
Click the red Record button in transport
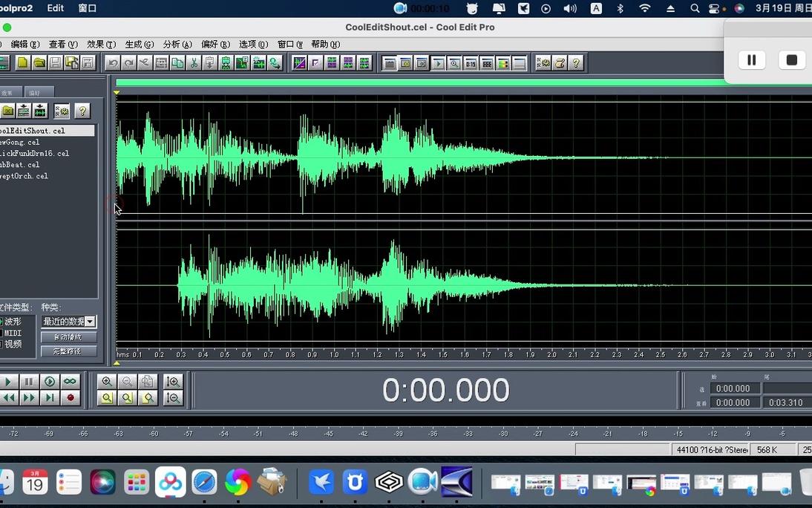[x=71, y=398]
